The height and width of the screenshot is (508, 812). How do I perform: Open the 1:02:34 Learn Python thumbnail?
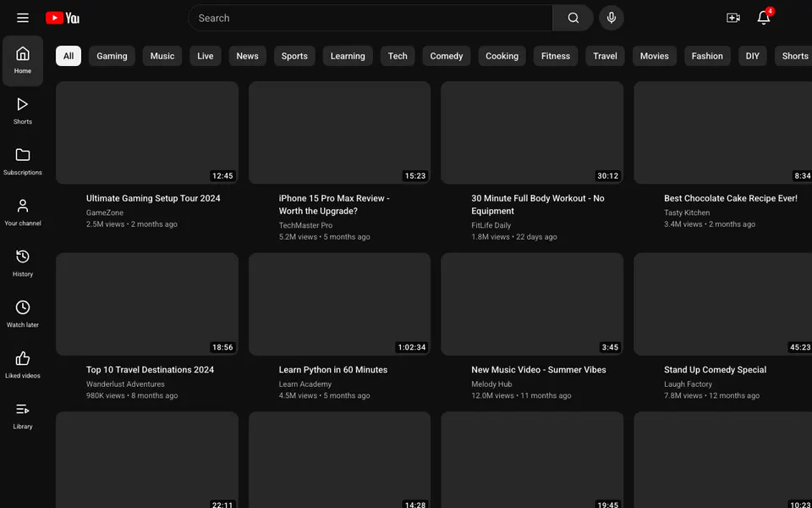[340, 304]
